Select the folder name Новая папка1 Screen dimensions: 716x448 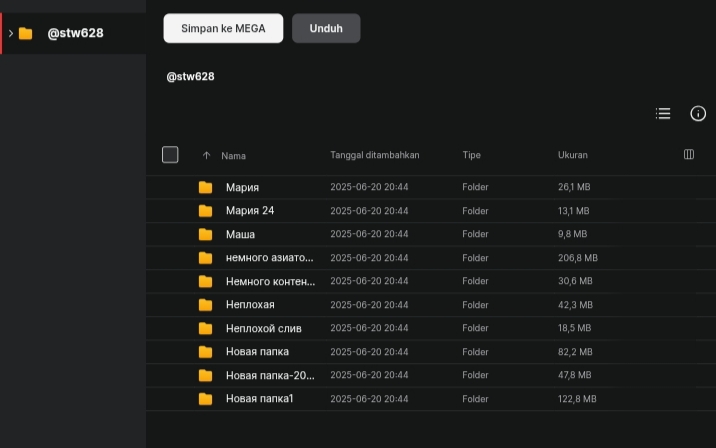[x=259, y=399]
